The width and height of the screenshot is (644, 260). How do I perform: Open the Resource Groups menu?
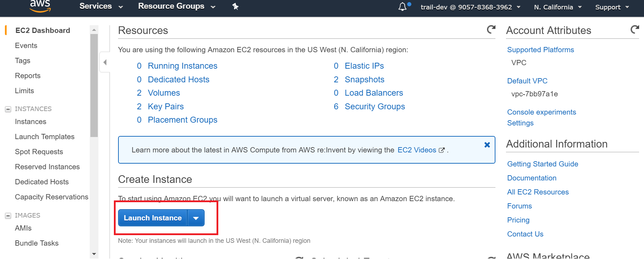pos(177,6)
